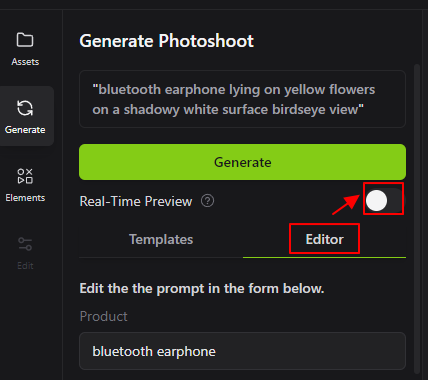
Task: Click the green Generate button
Action: tap(242, 162)
